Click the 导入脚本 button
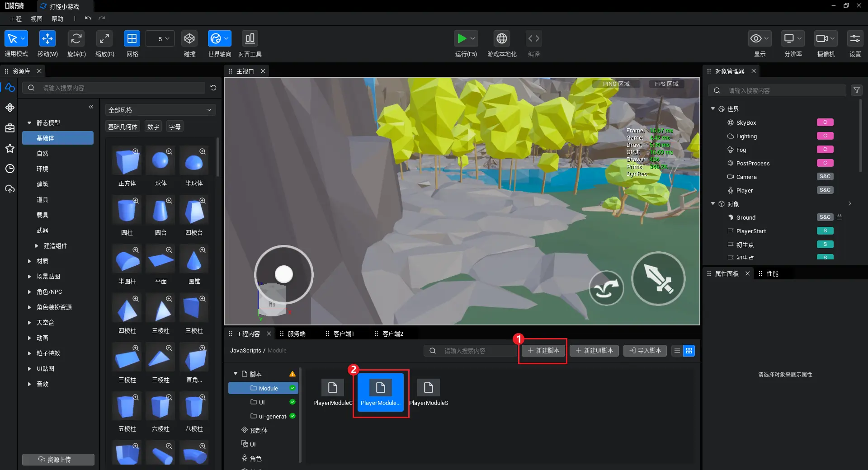 click(645, 351)
